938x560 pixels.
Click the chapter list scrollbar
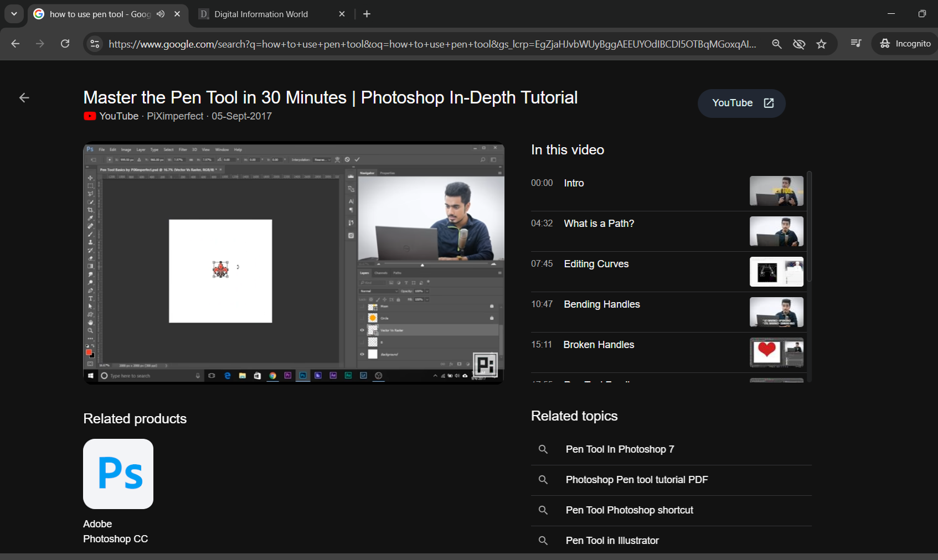coord(810,227)
